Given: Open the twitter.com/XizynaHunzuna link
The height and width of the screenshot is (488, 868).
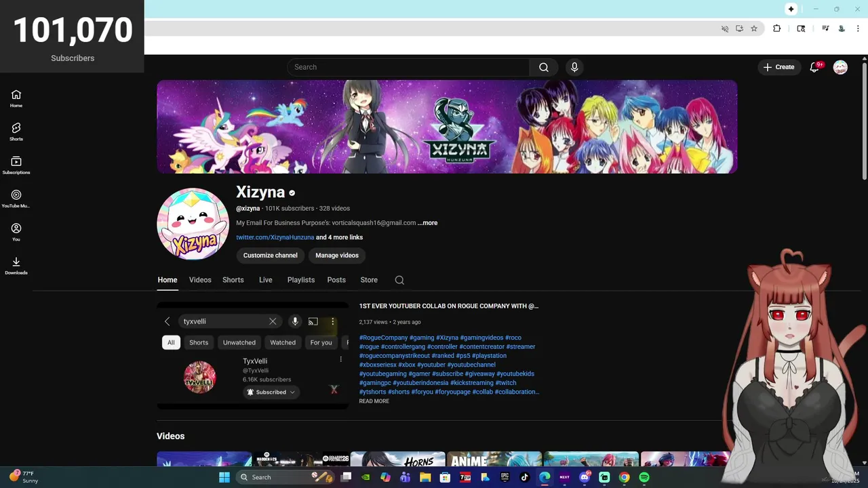Looking at the screenshot, I should (275, 237).
